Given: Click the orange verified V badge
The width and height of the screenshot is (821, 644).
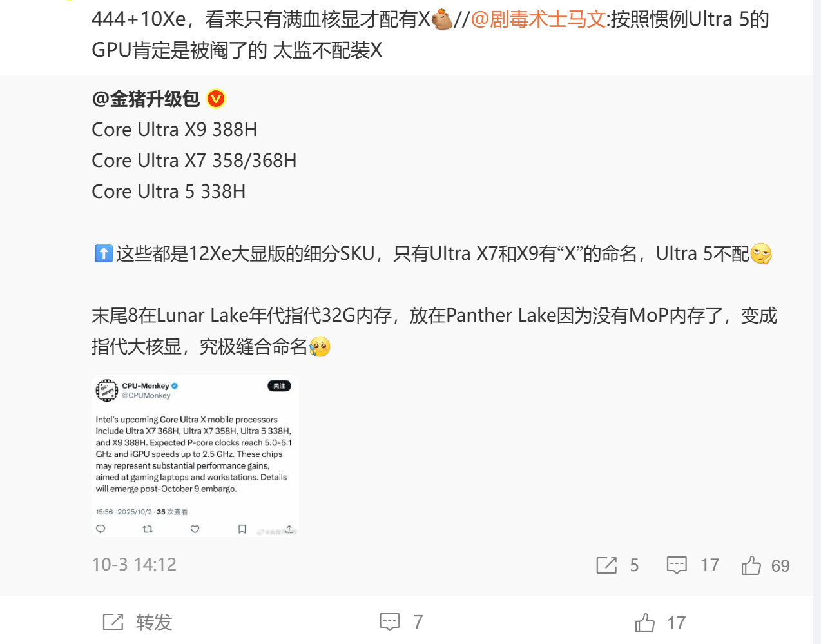Looking at the screenshot, I should 216,99.
